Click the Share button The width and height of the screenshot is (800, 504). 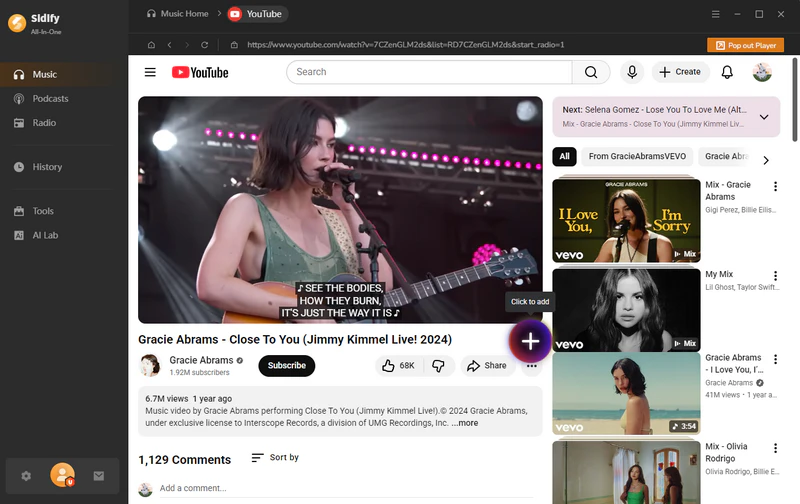[487, 366]
